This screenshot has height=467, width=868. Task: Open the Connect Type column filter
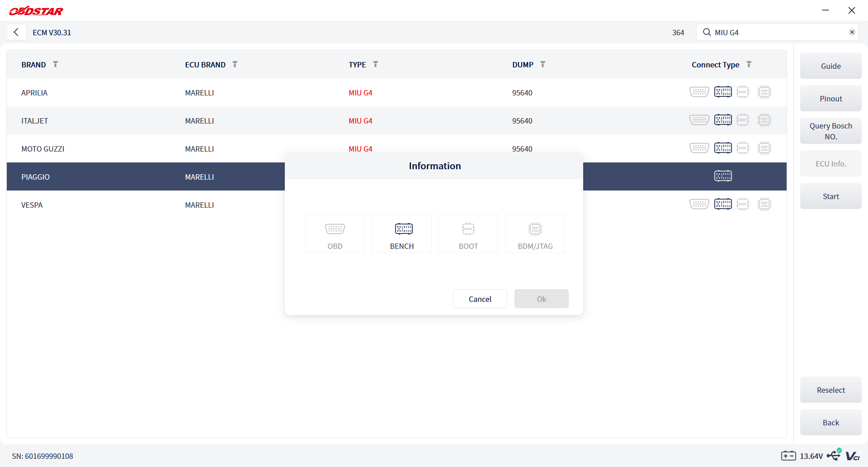[749, 64]
